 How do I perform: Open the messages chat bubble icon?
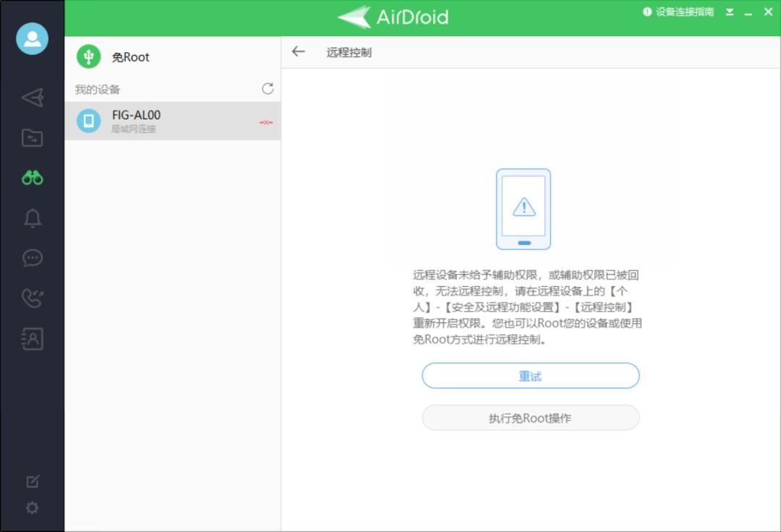31,257
